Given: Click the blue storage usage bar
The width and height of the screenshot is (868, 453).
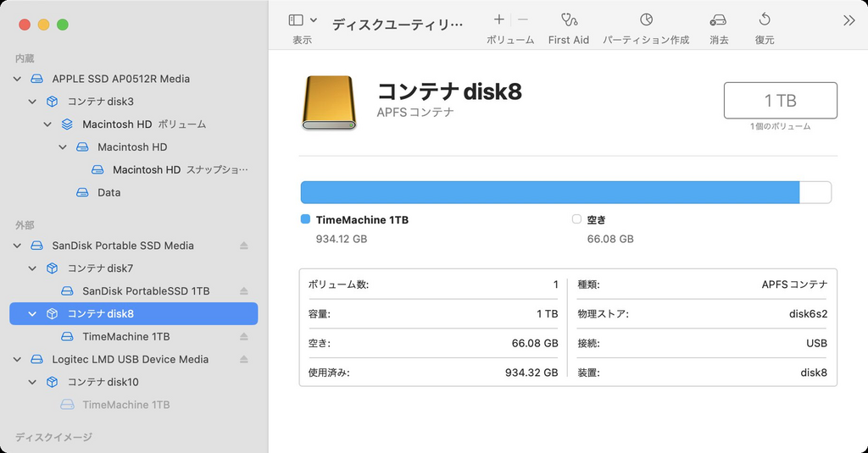Looking at the screenshot, I should click(549, 192).
